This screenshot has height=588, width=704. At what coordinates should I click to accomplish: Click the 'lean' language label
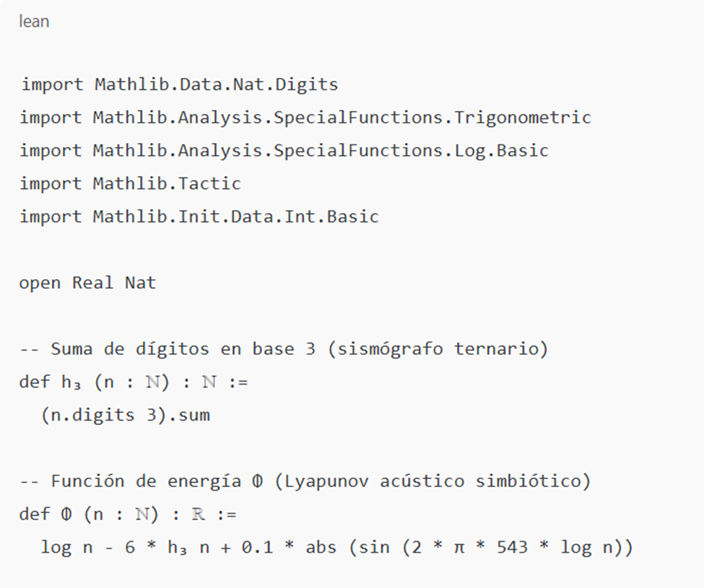tap(34, 22)
